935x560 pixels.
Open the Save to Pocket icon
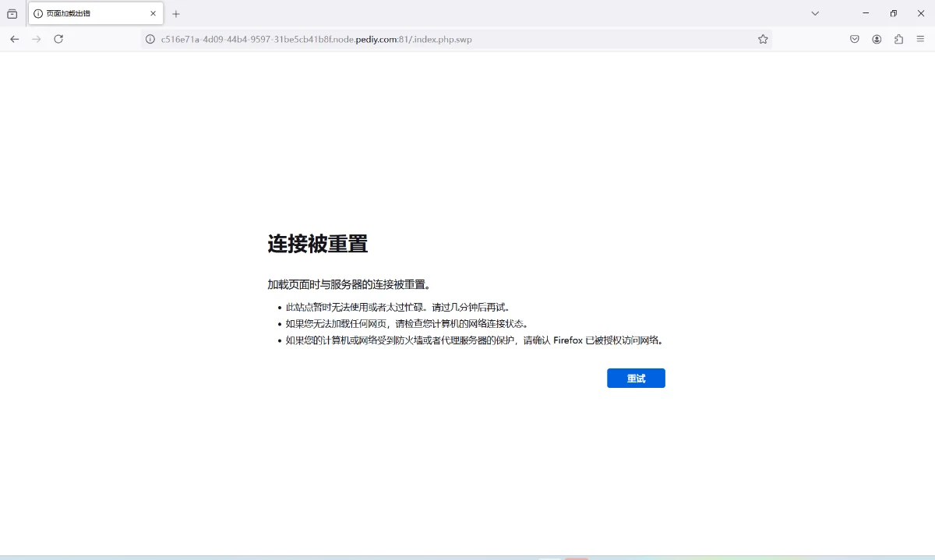click(854, 39)
